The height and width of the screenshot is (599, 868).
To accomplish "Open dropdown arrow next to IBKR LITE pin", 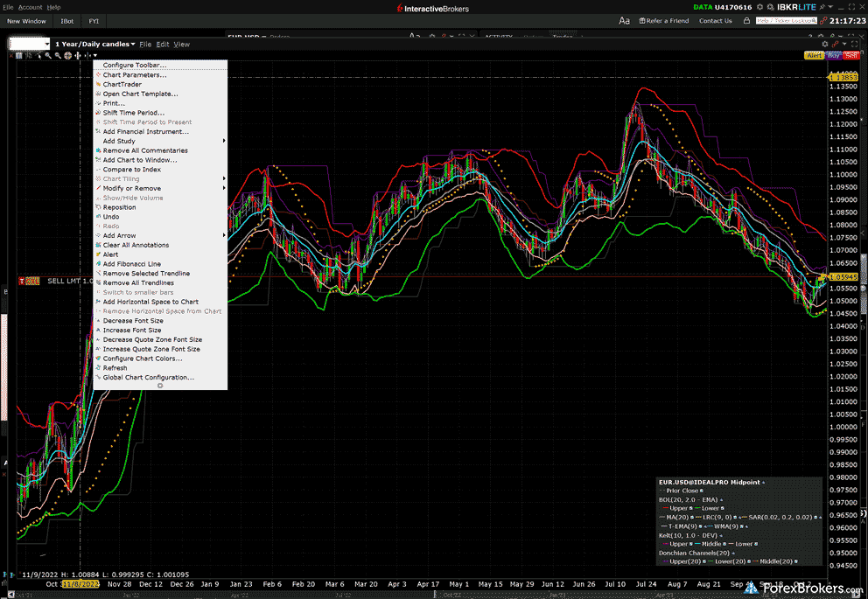I will pos(830,7).
